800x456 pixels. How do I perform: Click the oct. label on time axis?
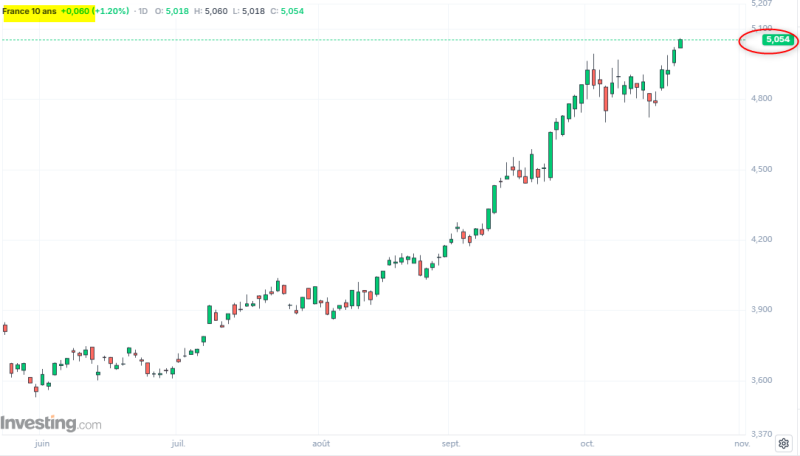click(587, 443)
